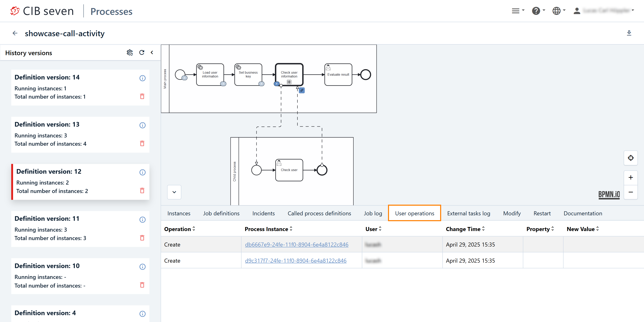Zoom out the BPMN diagram
Image resolution: width=644 pixels, height=322 pixels.
631,192
